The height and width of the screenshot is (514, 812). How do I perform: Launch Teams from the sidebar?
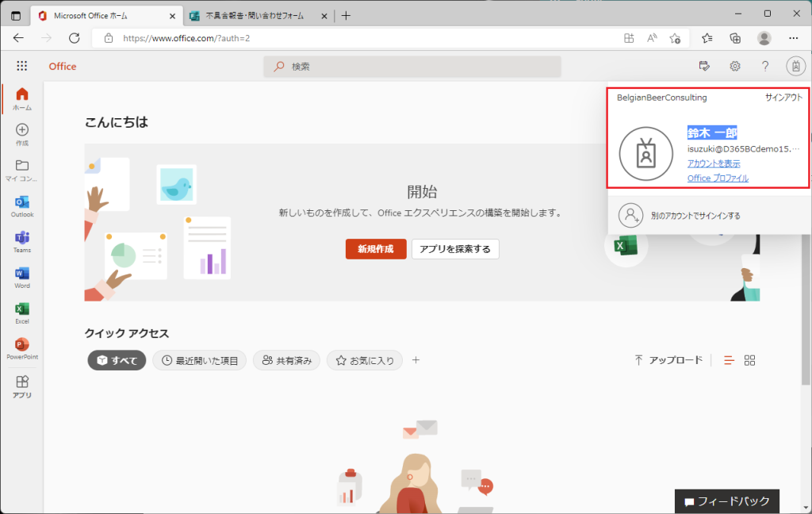[x=21, y=242]
